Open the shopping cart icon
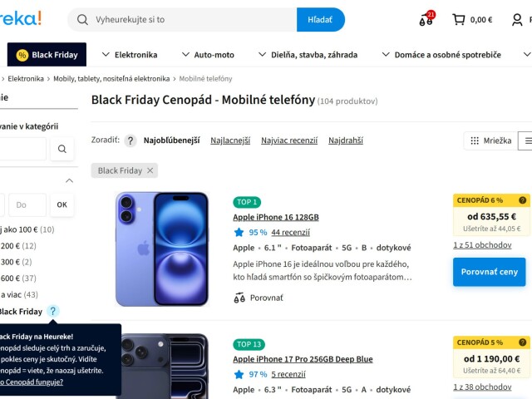Image resolution: width=532 pixels, height=399 pixels. click(x=458, y=20)
